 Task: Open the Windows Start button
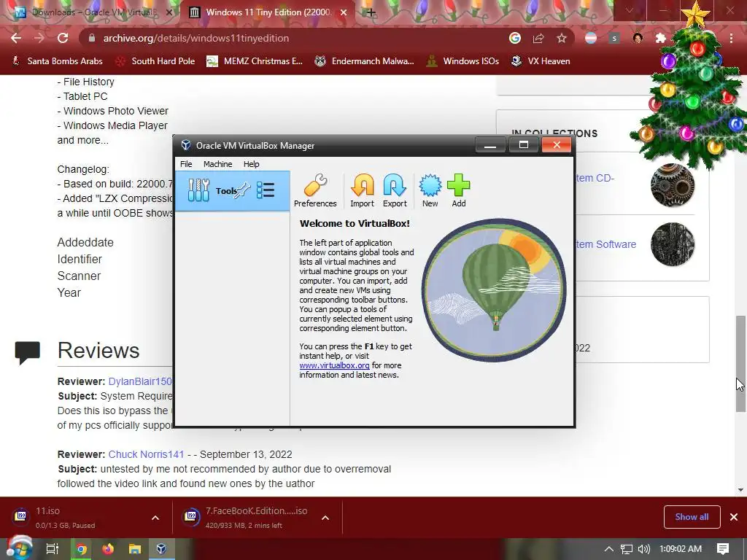point(19,548)
